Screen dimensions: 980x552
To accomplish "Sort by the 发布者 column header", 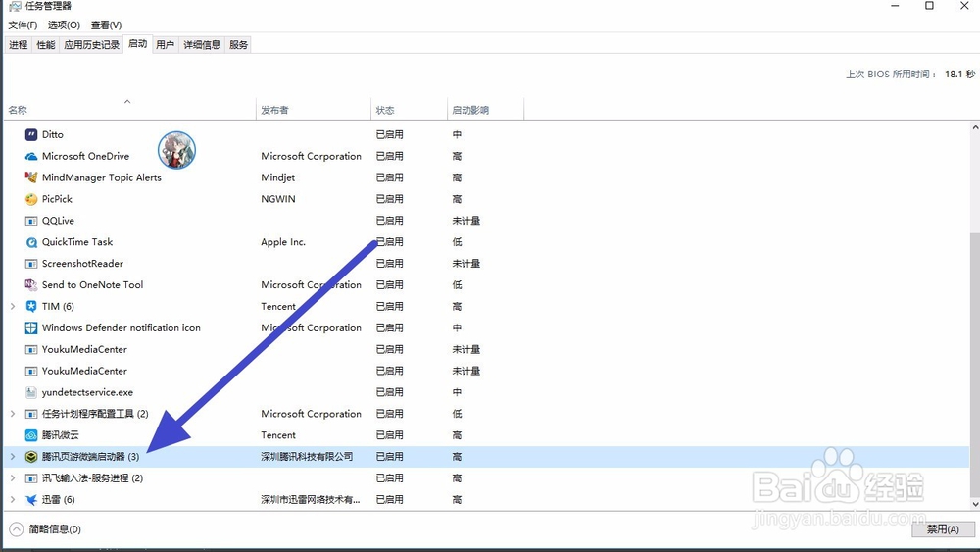I will point(314,110).
